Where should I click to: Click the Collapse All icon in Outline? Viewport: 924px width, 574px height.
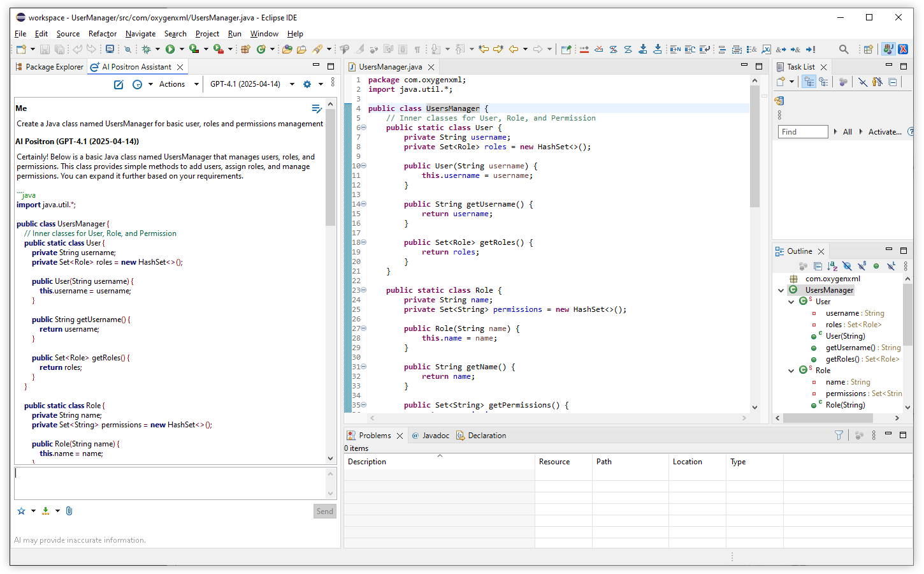(x=818, y=266)
